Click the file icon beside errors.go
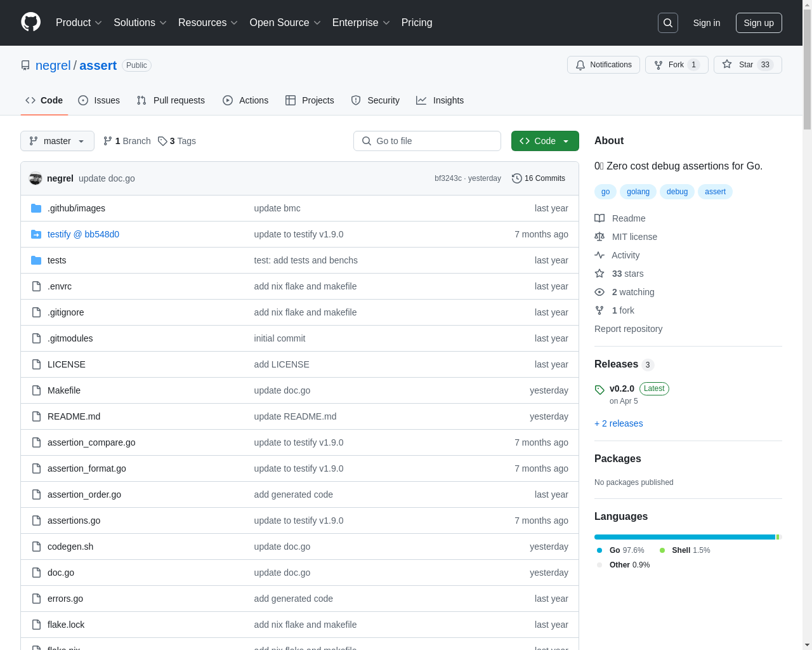 [x=36, y=599]
